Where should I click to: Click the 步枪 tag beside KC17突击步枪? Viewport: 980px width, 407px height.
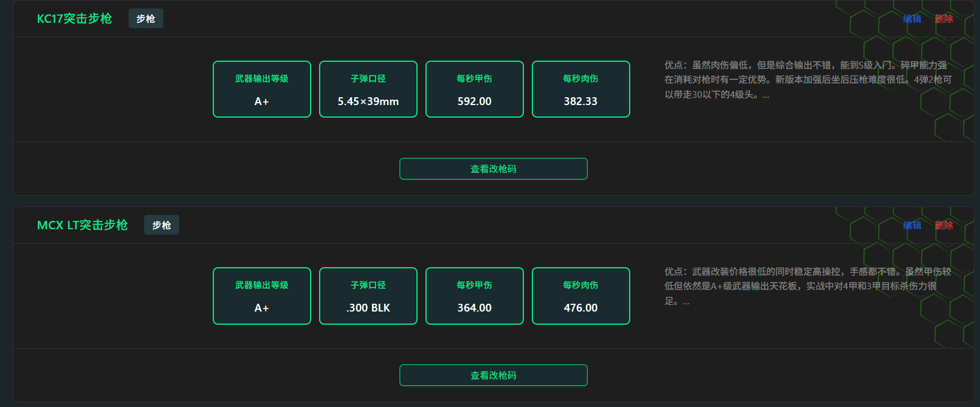pos(146,19)
